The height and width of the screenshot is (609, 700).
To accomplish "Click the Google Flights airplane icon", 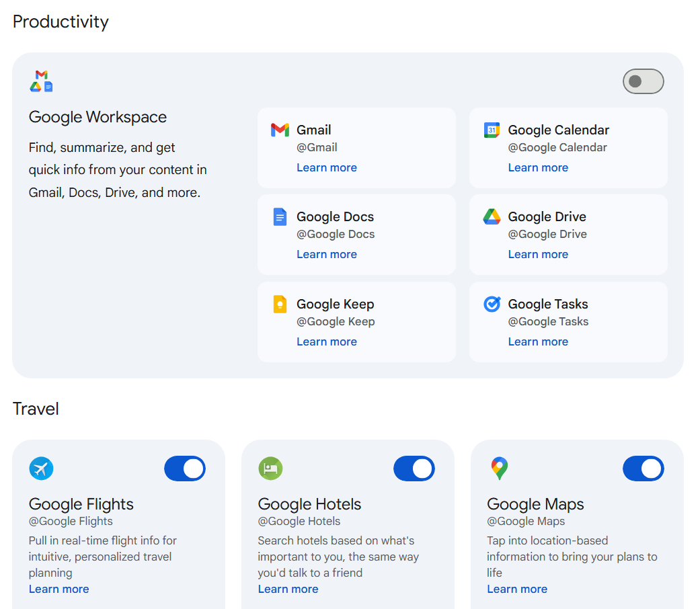I will pyautogui.click(x=41, y=469).
